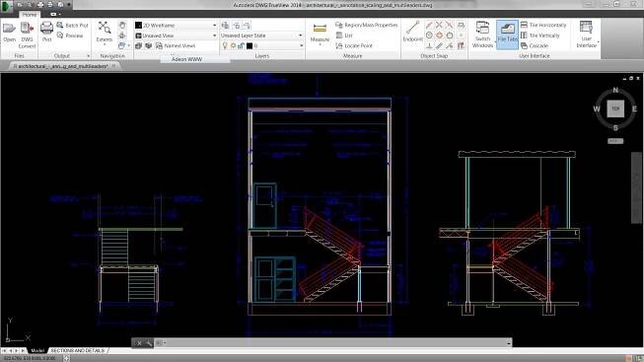Open the User Interface panel button

click(x=586, y=35)
